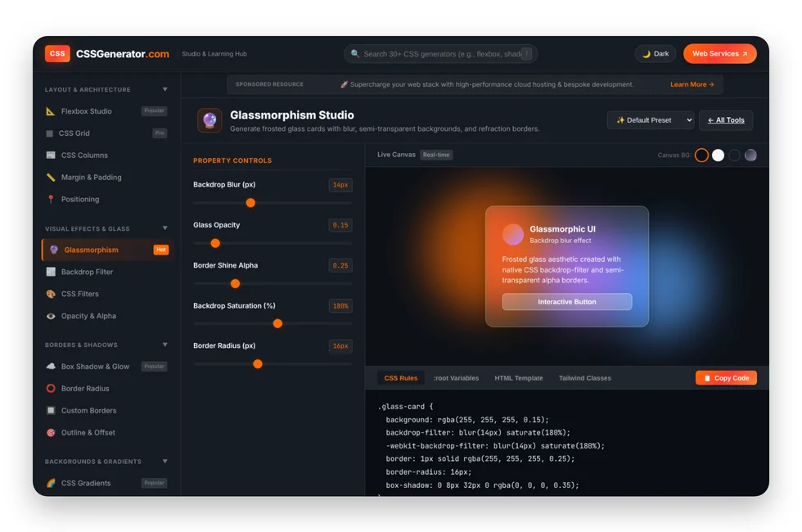Click the Backdrop Blur slider handle
The height and width of the screenshot is (532, 802).
click(x=250, y=203)
